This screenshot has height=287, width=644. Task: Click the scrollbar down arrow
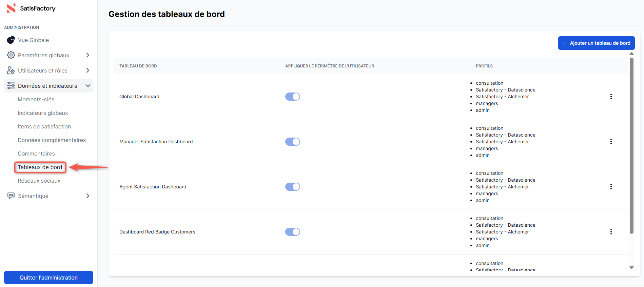631,267
